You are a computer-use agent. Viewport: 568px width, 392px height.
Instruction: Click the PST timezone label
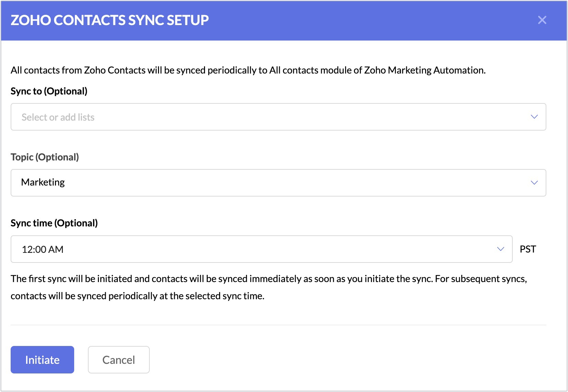tap(528, 249)
